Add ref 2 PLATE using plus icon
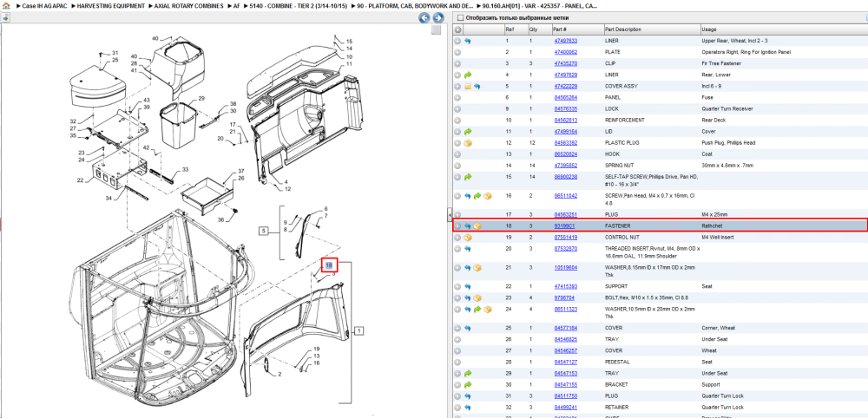 point(457,52)
